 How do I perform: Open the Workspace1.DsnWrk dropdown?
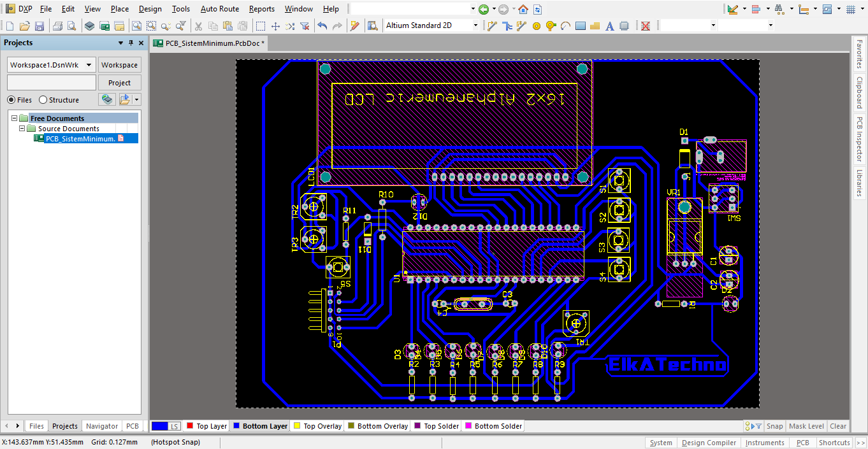(x=89, y=64)
